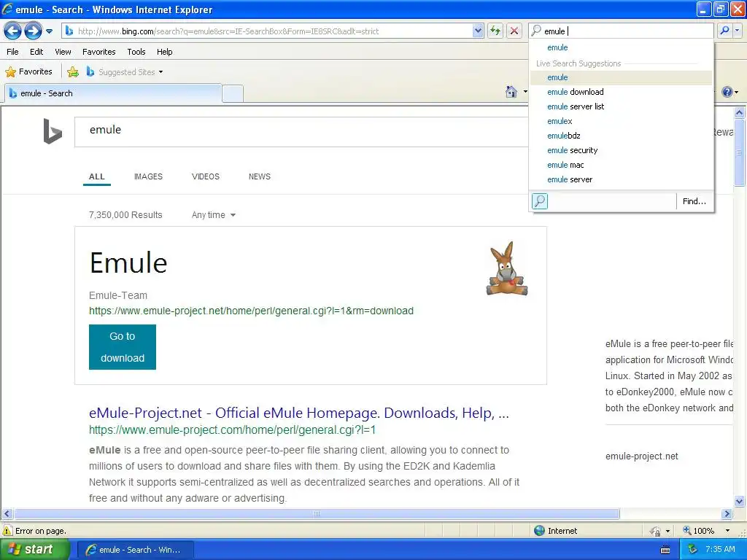This screenshot has height=560, width=747.
Task: Click the Go to download button
Action: click(123, 347)
